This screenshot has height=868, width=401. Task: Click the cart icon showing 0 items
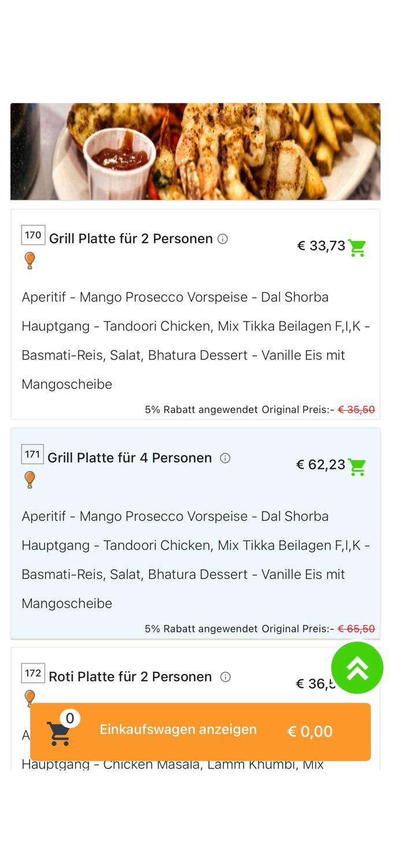59,730
